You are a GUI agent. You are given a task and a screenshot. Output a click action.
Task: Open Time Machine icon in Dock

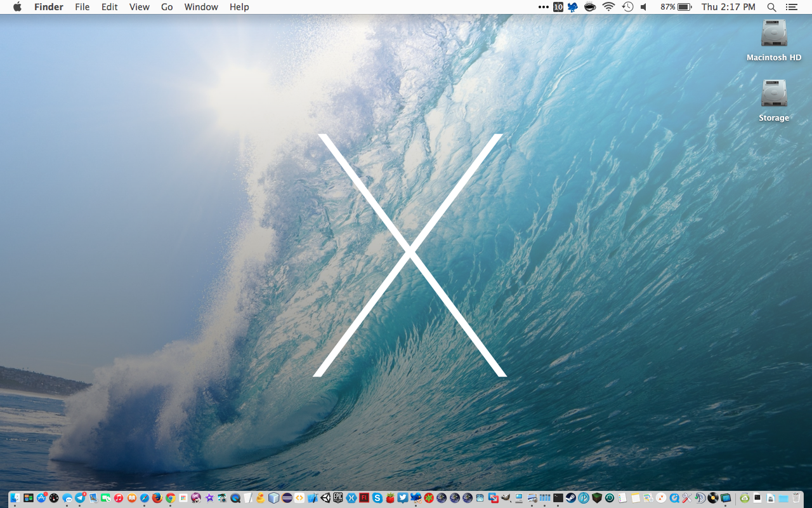(610, 498)
